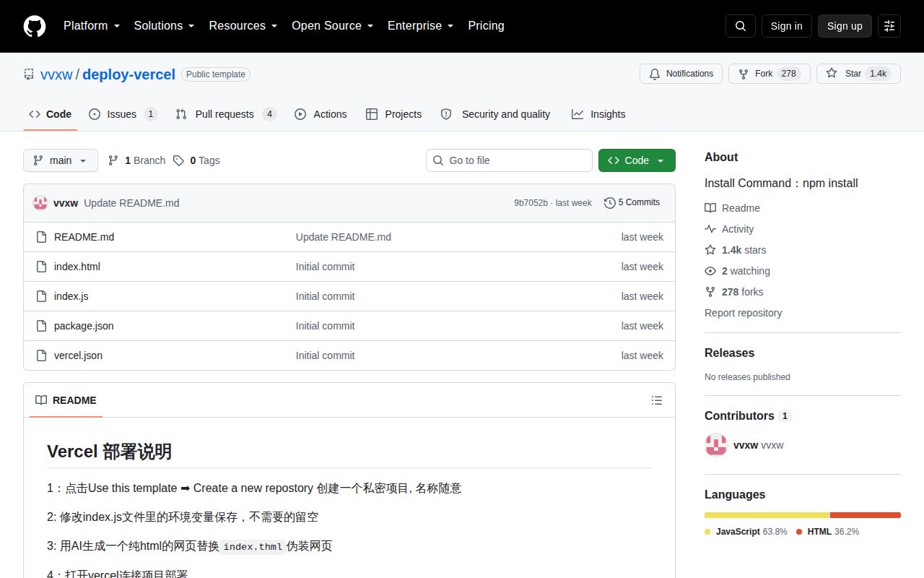
Task: Click Report repository link
Action: point(744,313)
